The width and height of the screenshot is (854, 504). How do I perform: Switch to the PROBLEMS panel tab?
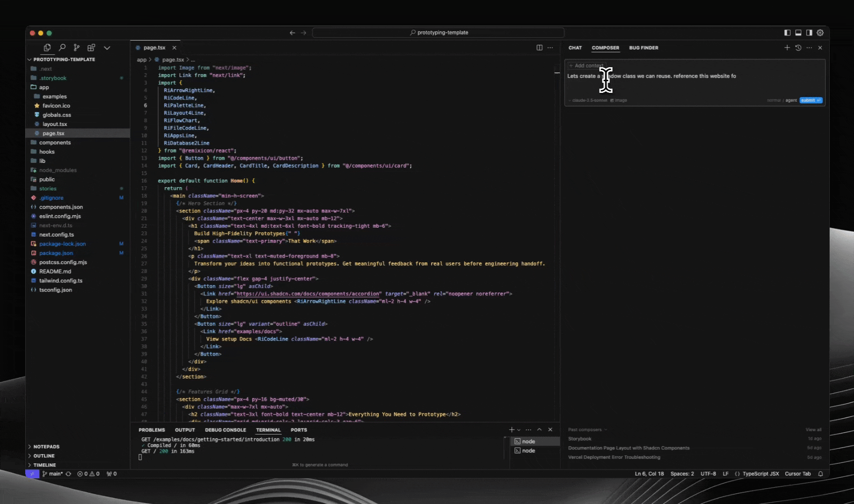pyautogui.click(x=152, y=430)
